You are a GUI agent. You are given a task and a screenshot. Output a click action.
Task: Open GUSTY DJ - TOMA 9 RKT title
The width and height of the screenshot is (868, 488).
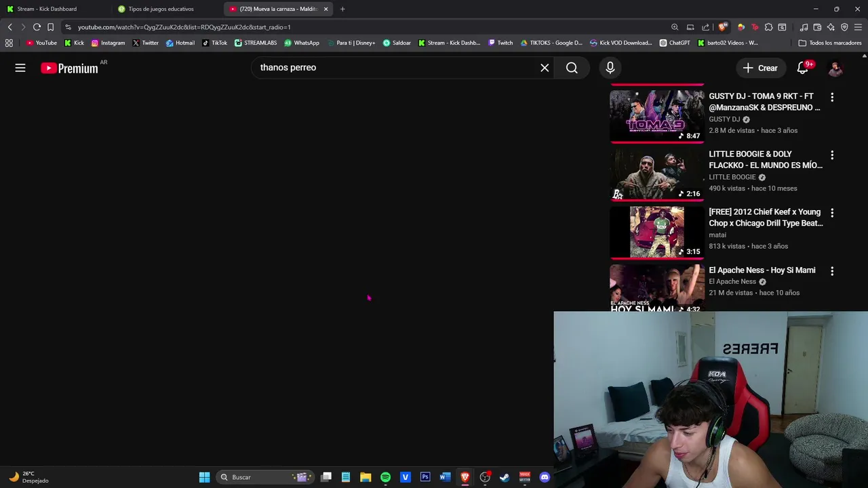(x=764, y=102)
